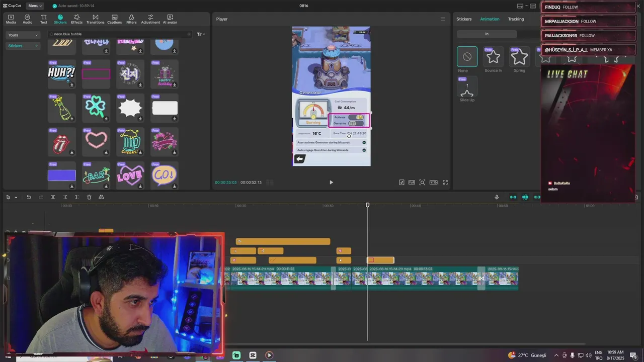Viewport: 644px width, 362px height.
Task: Mirror the selected clip
Action: [x=101, y=197]
